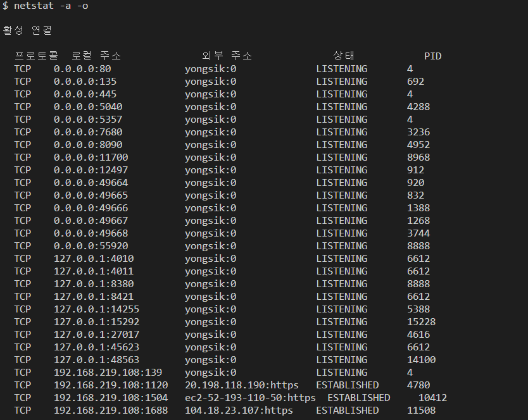Click the 활성 연결 heading
The height and width of the screenshot is (420, 528).
(x=27, y=30)
